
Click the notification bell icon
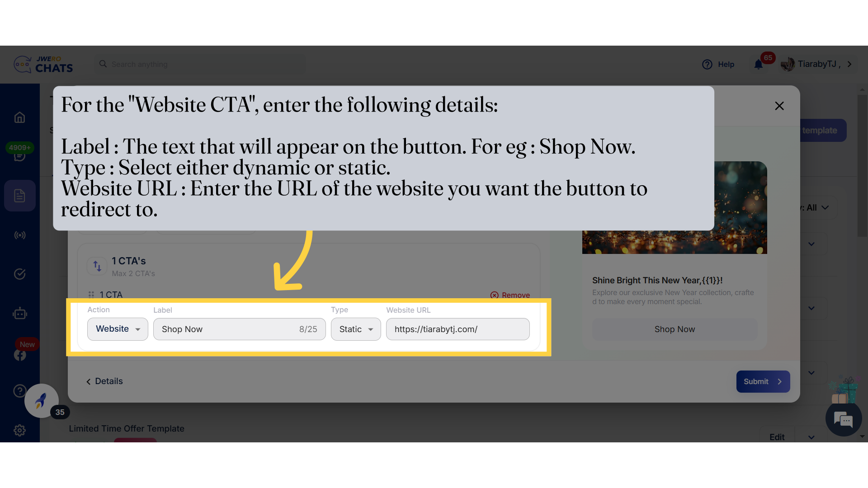(759, 65)
